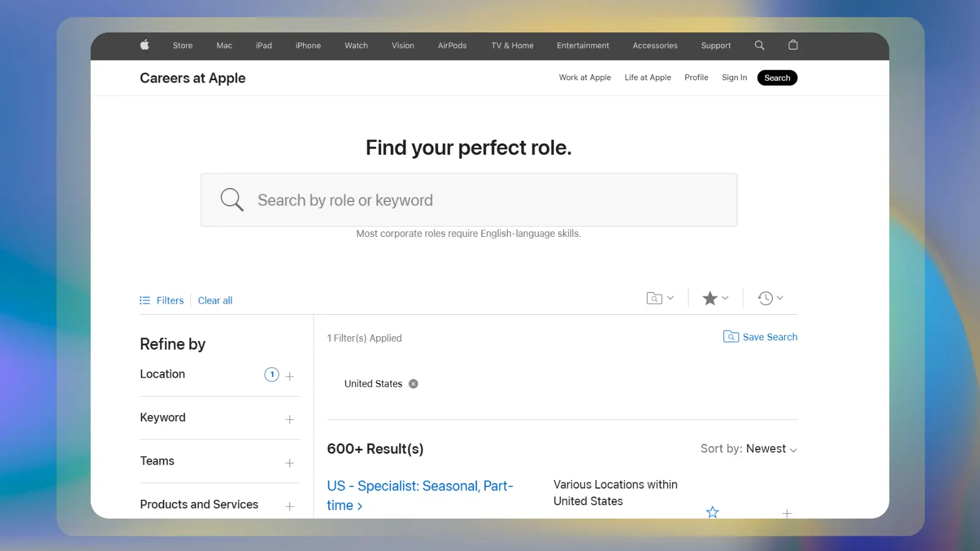The image size is (980, 551).
Task: Favorite the US Specialist Seasonal job star
Action: click(712, 512)
